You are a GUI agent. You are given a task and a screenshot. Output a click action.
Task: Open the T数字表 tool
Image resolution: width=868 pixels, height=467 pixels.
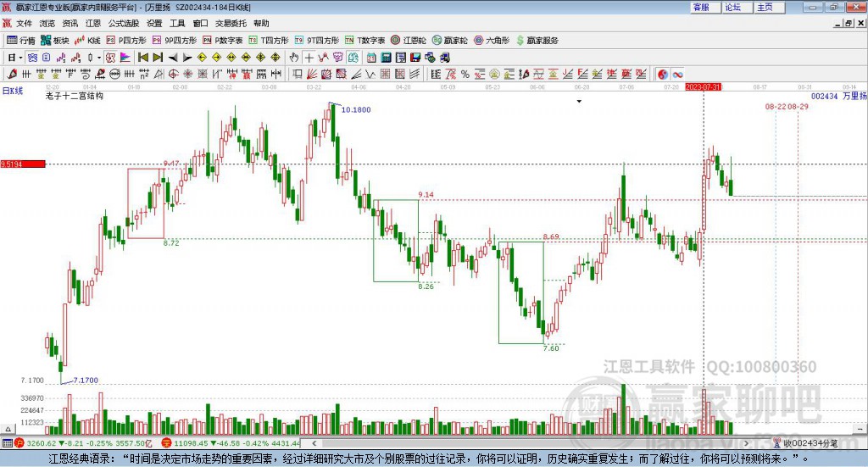364,41
